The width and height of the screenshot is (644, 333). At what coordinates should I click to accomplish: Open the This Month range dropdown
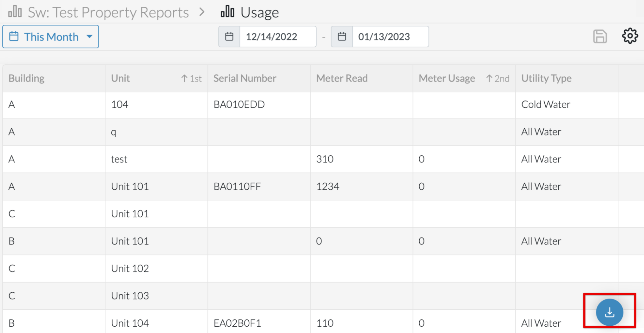tap(51, 37)
